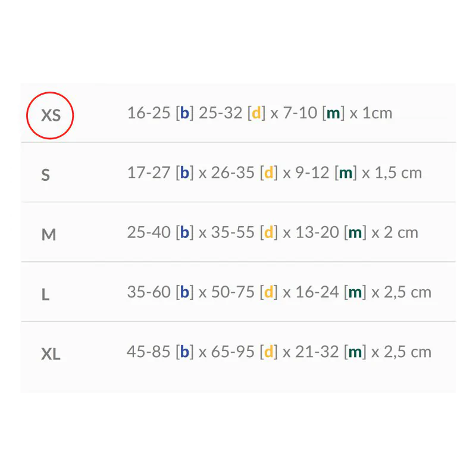Click the green m marker in XS row
The width and height of the screenshot is (476, 476).
pos(333,113)
